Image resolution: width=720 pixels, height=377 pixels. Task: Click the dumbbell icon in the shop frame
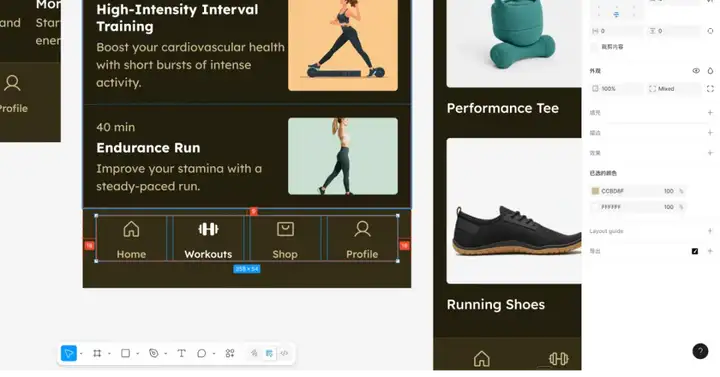point(558,359)
